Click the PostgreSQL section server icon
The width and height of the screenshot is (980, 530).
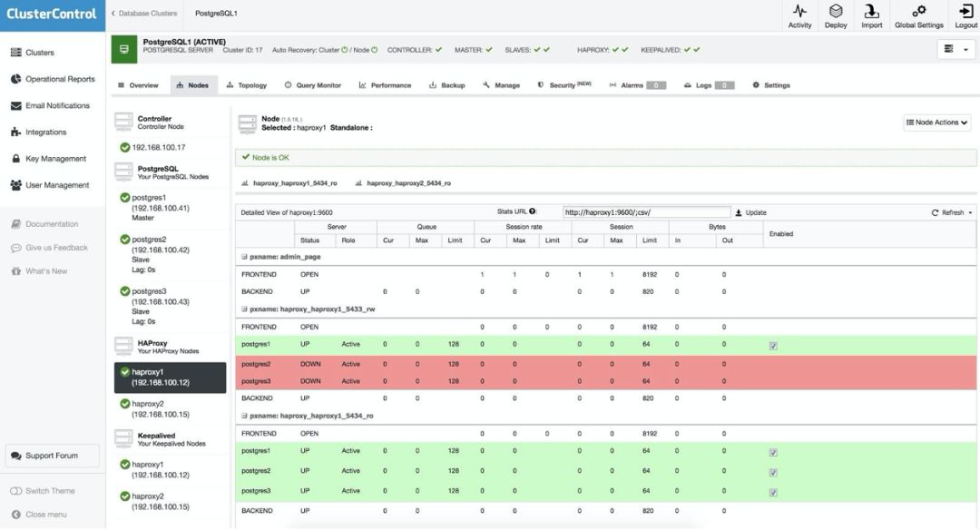click(x=123, y=172)
